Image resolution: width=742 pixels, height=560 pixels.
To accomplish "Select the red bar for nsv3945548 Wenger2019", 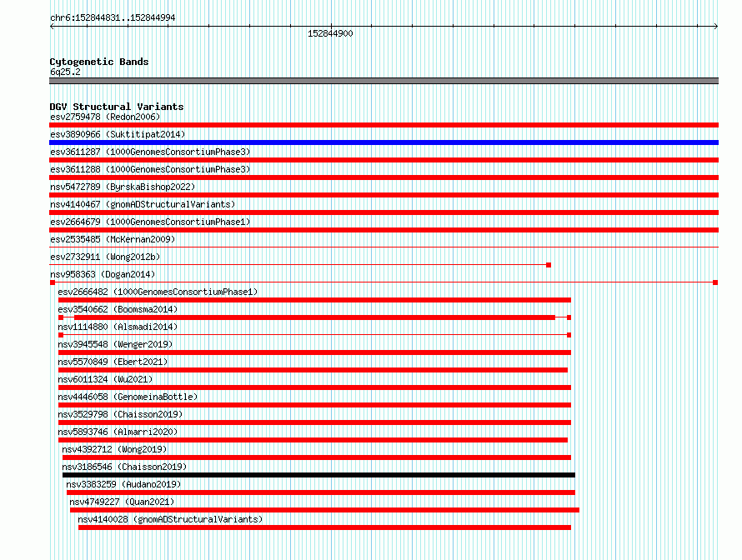I will click(x=314, y=352).
